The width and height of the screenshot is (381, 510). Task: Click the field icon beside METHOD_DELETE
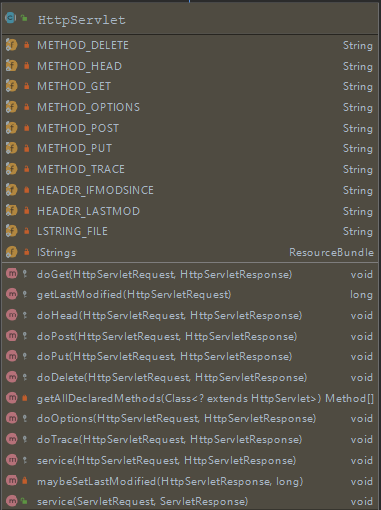(x=11, y=45)
